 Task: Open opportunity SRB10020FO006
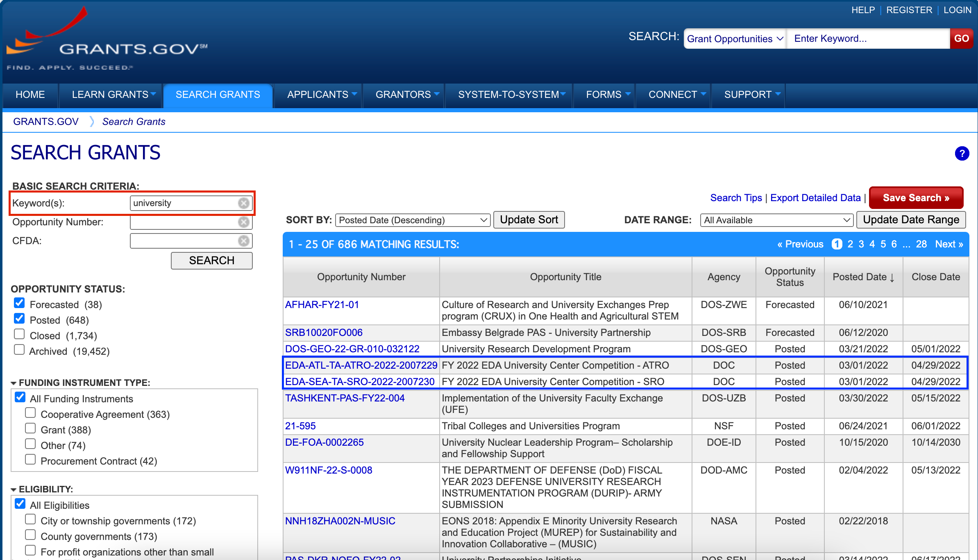pos(324,333)
